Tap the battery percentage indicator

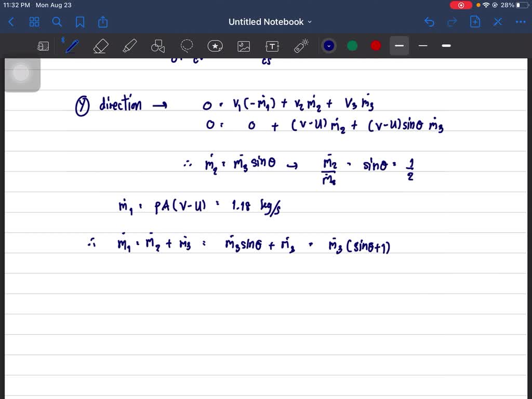click(x=507, y=5)
